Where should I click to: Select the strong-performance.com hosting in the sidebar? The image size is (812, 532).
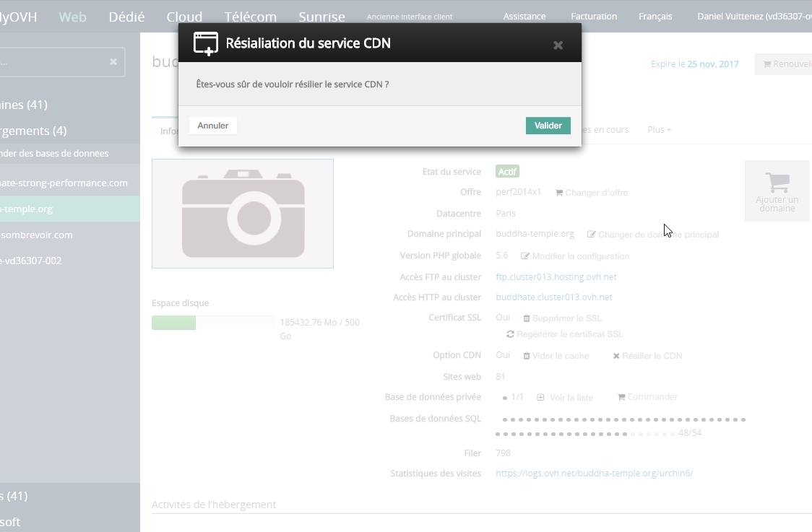coord(64,183)
